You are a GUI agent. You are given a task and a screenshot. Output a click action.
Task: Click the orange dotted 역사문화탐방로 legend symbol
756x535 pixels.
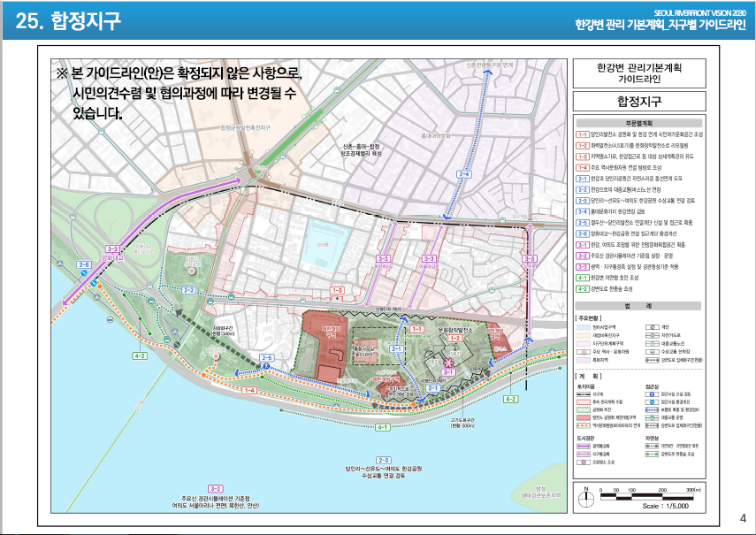pos(584,425)
